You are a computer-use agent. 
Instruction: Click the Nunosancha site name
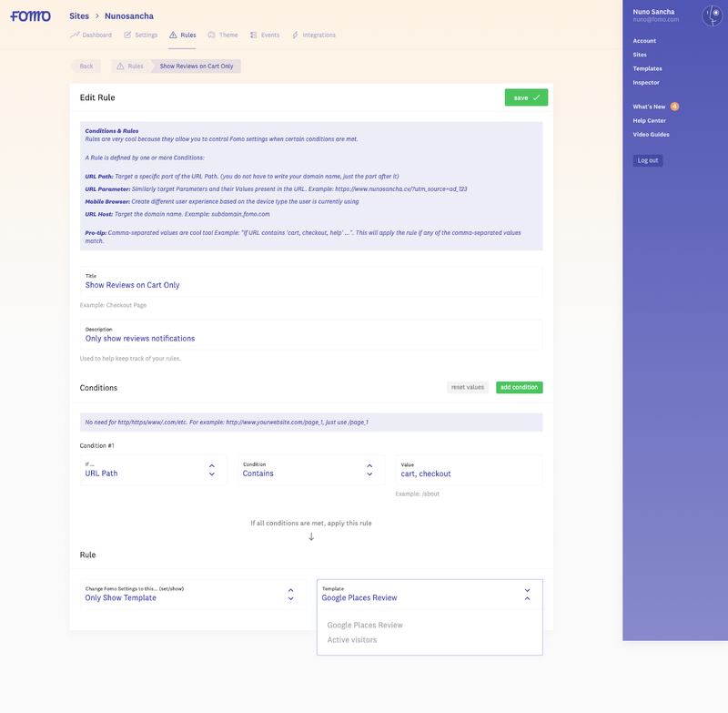pos(129,15)
